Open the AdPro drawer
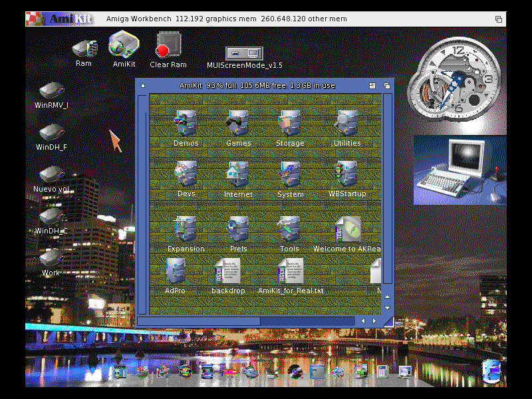This screenshot has width=532, height=399. point(176,271)
